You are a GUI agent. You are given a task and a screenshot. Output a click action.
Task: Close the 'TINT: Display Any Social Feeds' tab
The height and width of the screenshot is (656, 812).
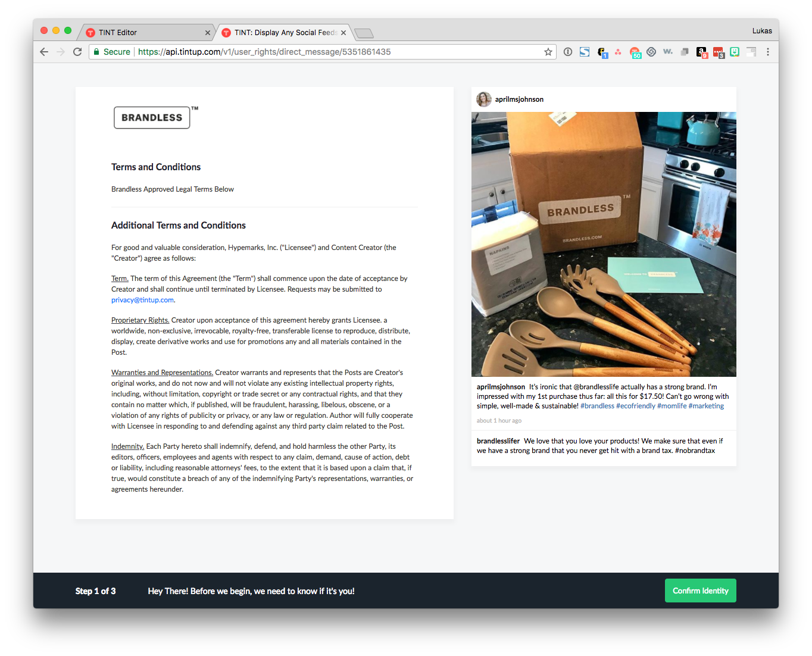coord(343,33)
